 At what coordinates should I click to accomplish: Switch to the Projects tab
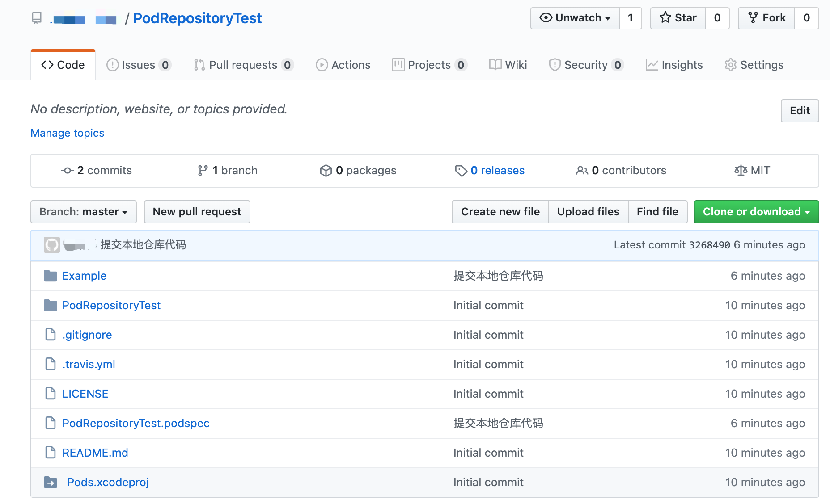coord(429,65)
